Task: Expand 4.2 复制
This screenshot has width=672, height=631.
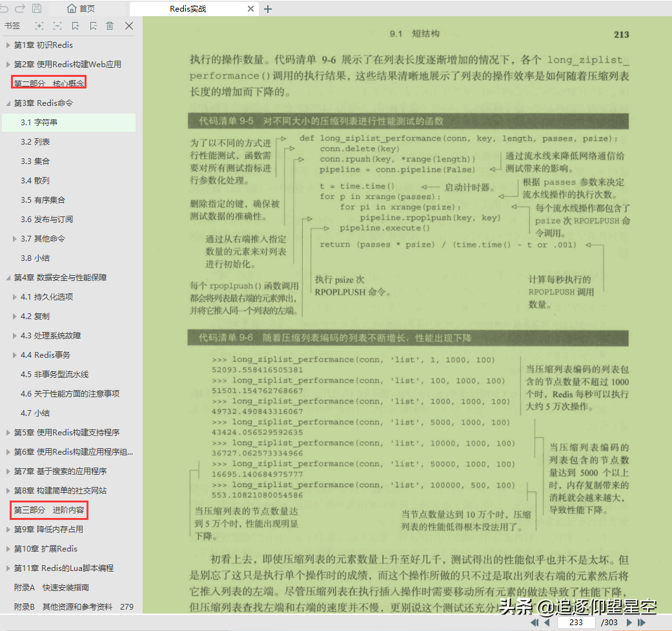Action: [x=15, y=316]
